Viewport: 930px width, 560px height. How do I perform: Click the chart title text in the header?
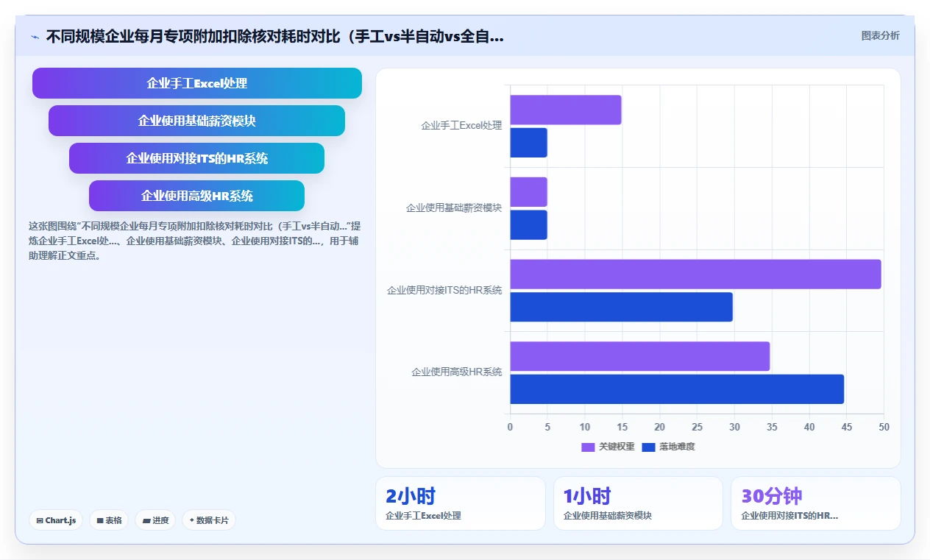click(x=275, y=36)
